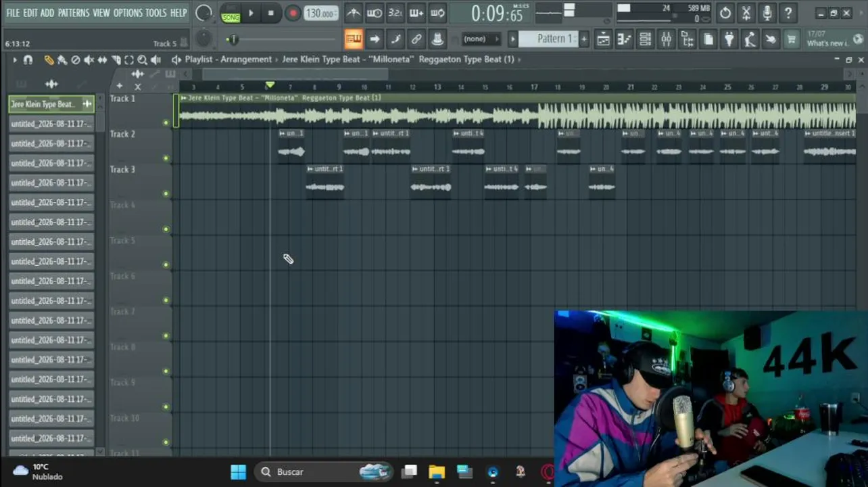
Task: Click the main volume knob
Action: pos(203,13)
